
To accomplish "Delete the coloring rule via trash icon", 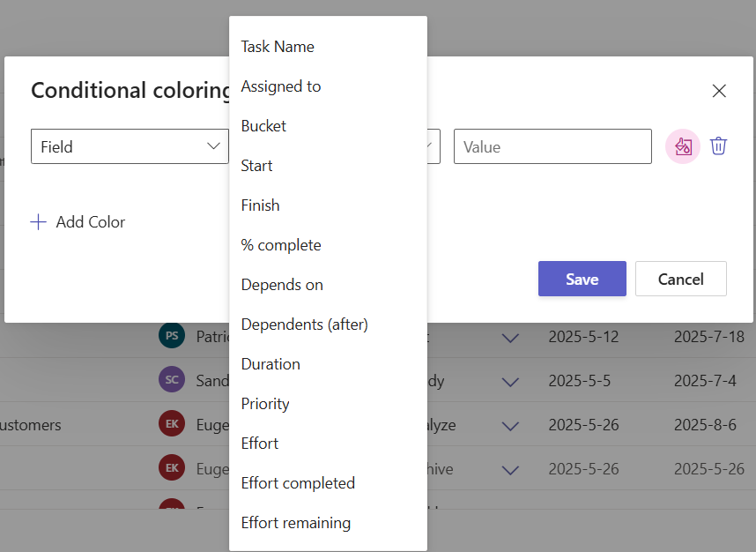I will pyautogui.click(x=719, y=145).
